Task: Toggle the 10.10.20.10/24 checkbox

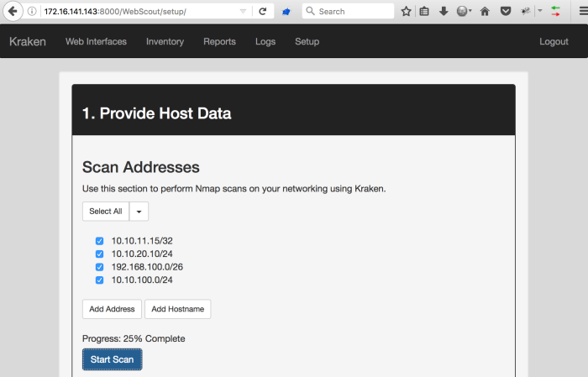Action: tap(99, 254)
